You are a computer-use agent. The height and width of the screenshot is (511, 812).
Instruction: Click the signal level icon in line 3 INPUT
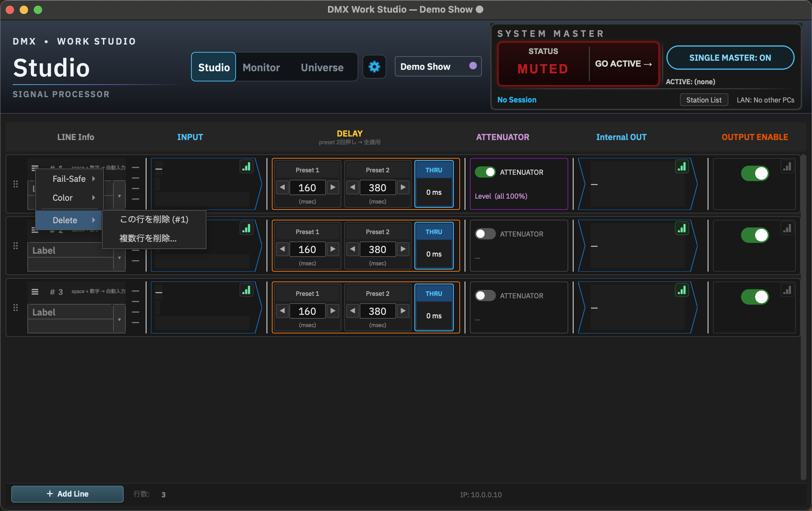tap(247, 290)
